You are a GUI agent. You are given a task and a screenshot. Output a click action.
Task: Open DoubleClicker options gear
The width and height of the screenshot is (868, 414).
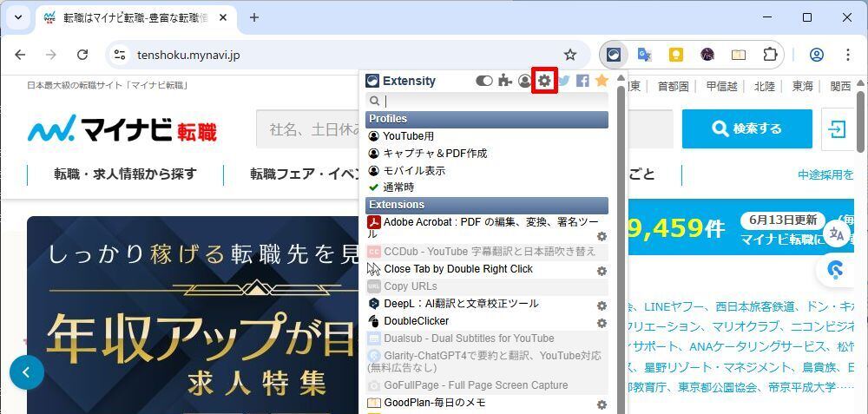[x=602, y=323]
